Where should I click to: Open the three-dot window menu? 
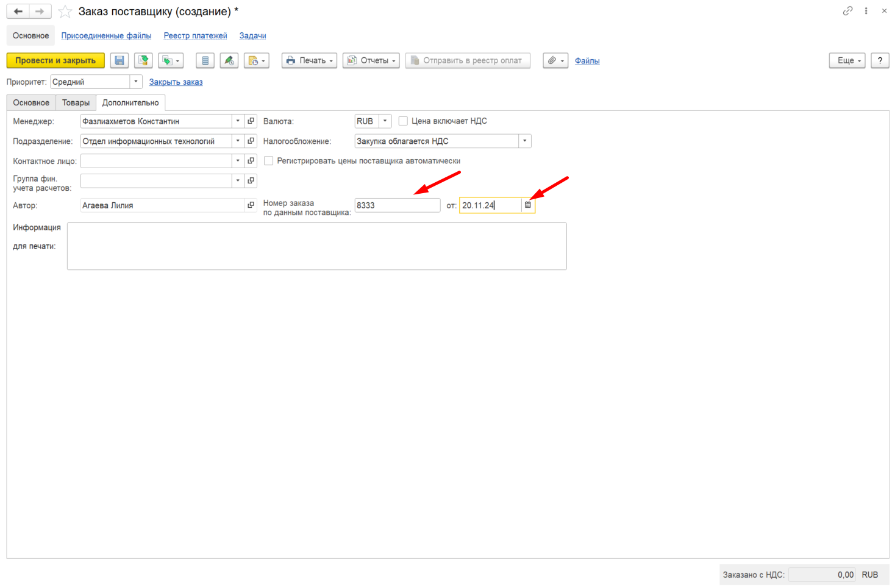tap(866, 11)
